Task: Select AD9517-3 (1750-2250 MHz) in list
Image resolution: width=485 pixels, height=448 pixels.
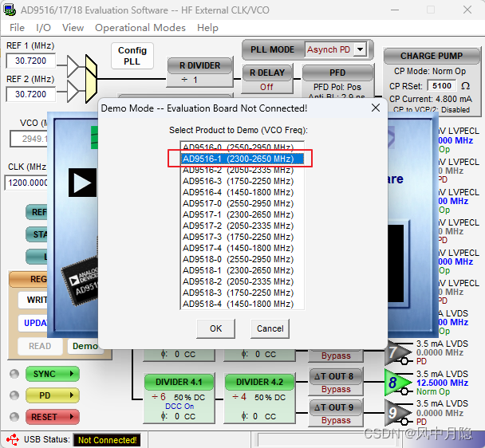Action: (x=242, y=237)
